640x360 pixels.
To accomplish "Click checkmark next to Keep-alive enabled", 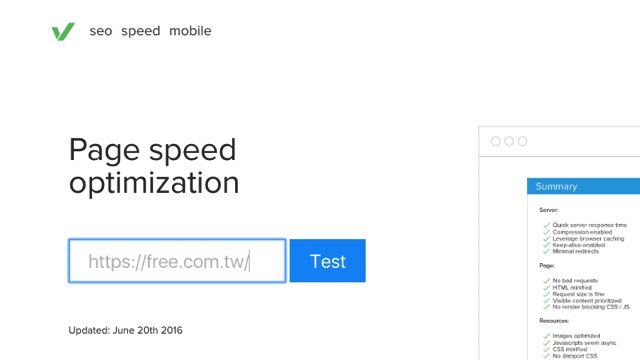I will pos(547,245).
